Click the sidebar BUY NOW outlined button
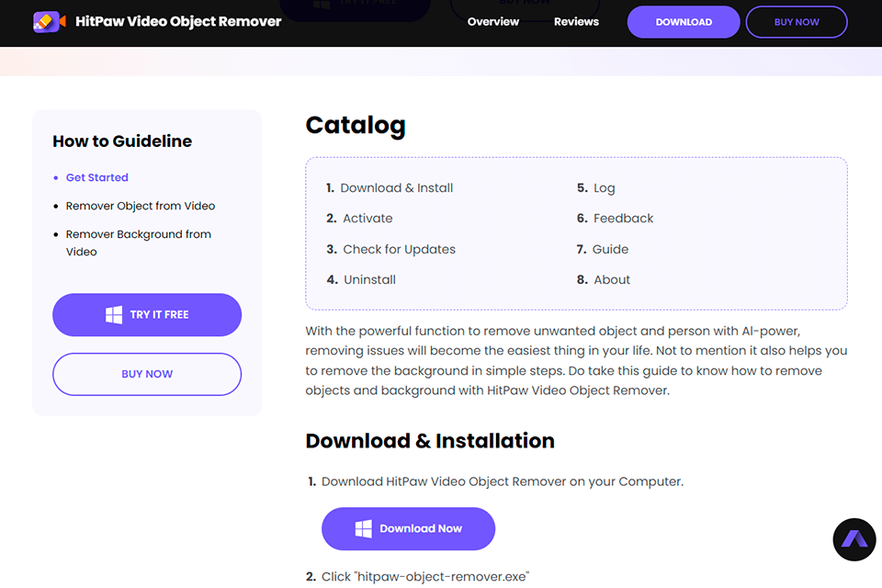 click(147, 374)
